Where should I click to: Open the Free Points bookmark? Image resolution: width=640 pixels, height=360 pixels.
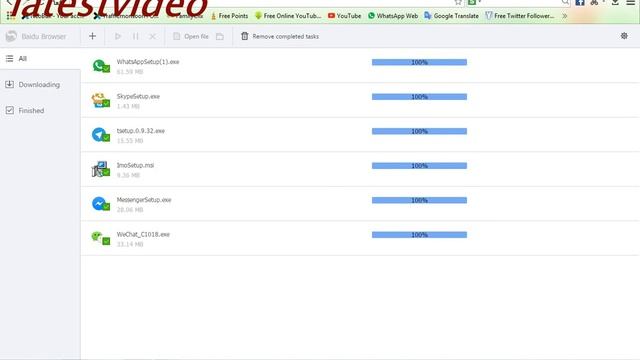229,16
